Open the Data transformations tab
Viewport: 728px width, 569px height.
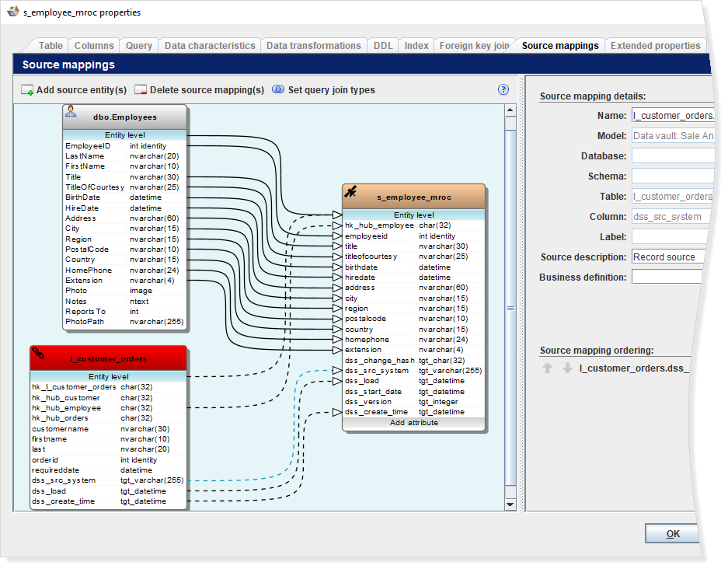tap(313, 46)
